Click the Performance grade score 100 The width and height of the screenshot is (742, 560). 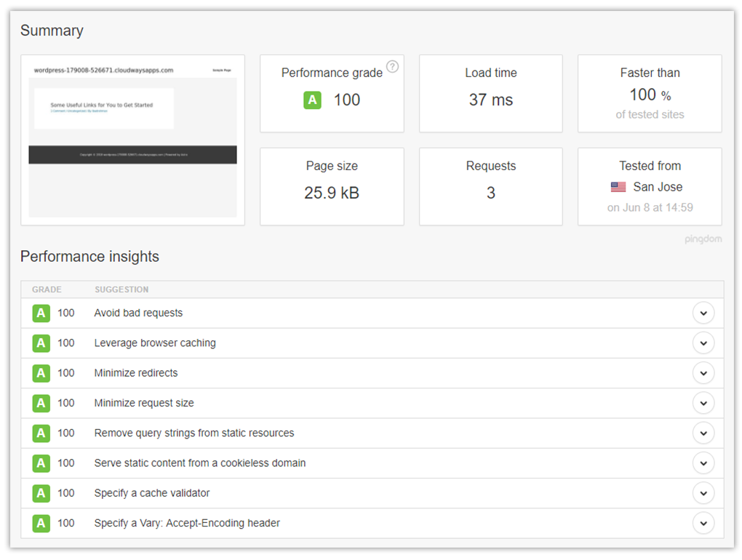pyautogui.click(x=347, y=100)
